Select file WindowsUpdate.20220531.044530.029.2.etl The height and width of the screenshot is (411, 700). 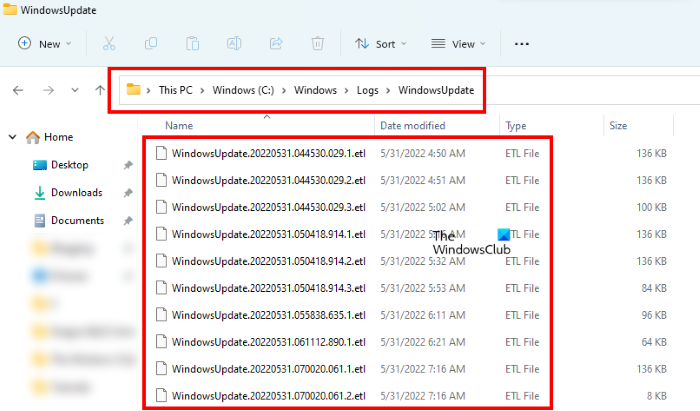[269, 180]
